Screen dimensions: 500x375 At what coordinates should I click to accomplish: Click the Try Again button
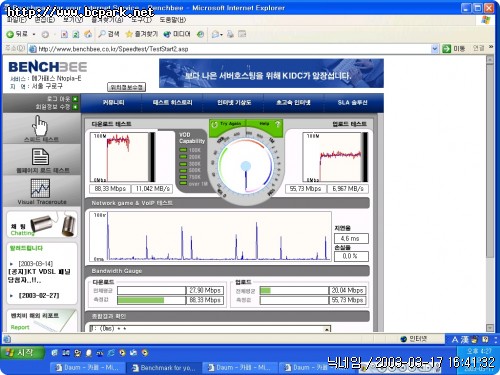(227, 124)
